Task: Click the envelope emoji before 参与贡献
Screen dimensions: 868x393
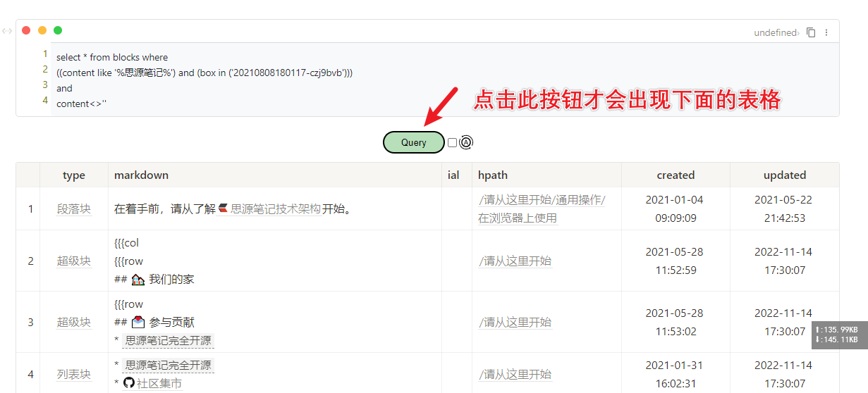Action: (x=138, y=323)
